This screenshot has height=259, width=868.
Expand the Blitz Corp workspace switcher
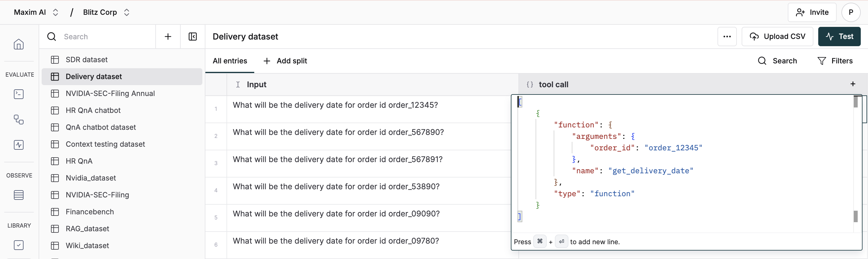coord(127,12)
